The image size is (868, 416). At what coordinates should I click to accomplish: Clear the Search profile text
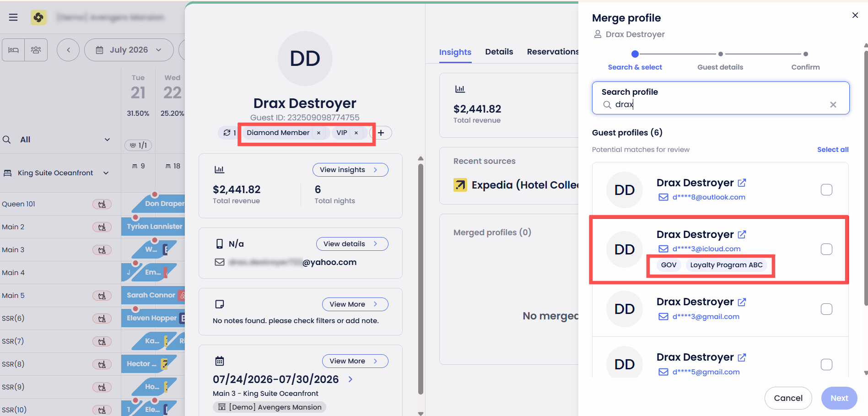coord(833,105)
